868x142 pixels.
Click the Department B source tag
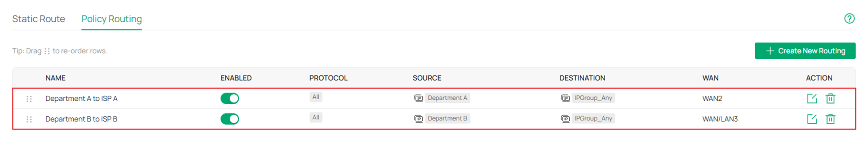[447, 119]
